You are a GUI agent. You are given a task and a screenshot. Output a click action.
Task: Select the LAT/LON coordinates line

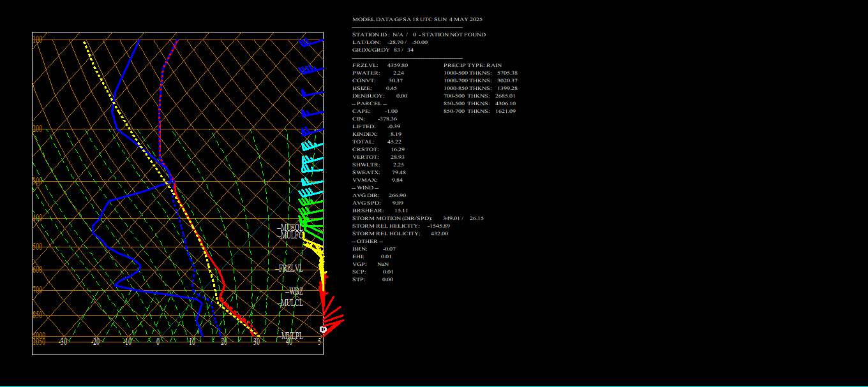pos(390,42)
